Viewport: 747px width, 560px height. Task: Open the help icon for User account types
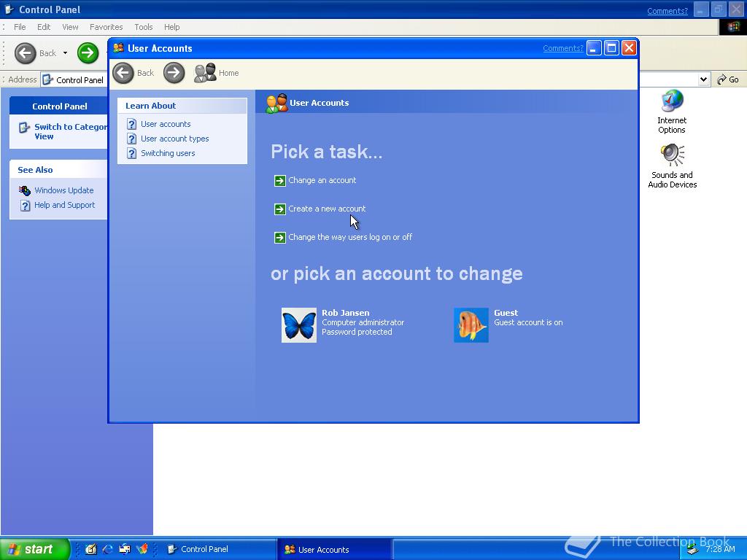[x=131, y=139]
